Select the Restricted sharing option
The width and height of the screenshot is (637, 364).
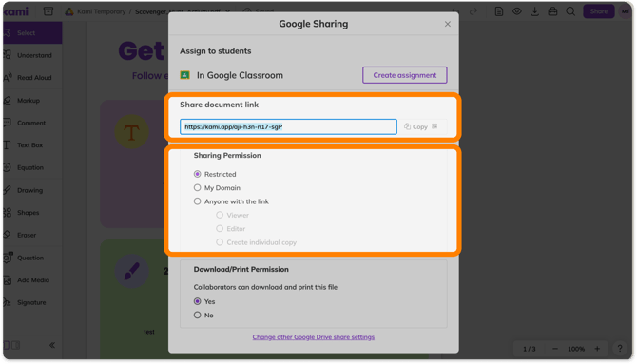pos(198,174)
